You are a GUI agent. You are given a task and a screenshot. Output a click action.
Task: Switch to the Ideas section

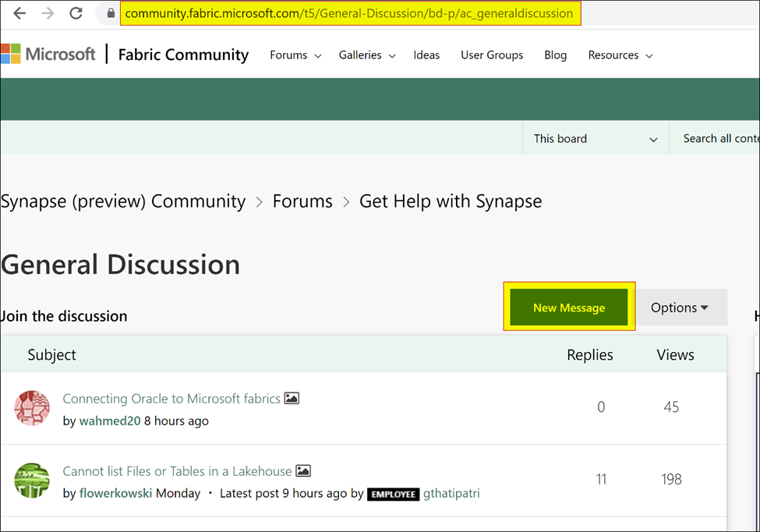pos(426,55)
